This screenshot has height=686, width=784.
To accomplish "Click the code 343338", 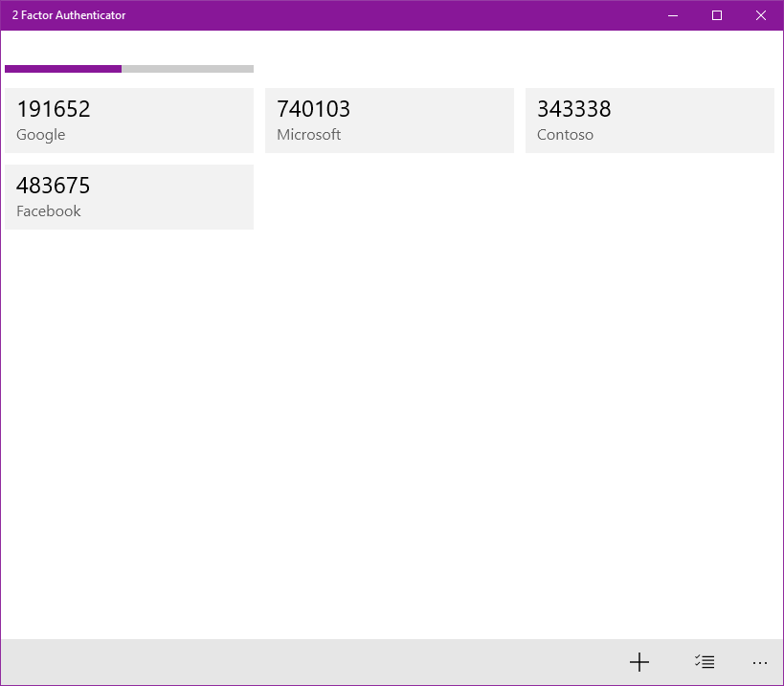I will pos(572,109).
